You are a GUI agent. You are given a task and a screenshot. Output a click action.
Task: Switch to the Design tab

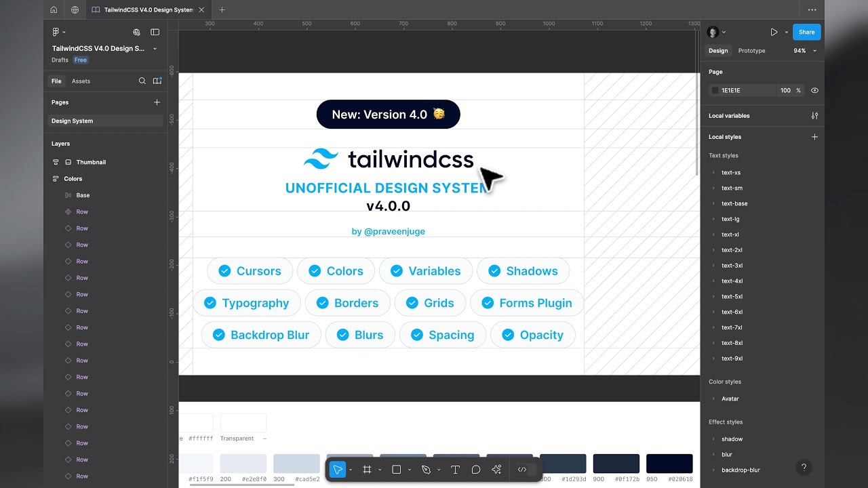click(x=718, y=51)
